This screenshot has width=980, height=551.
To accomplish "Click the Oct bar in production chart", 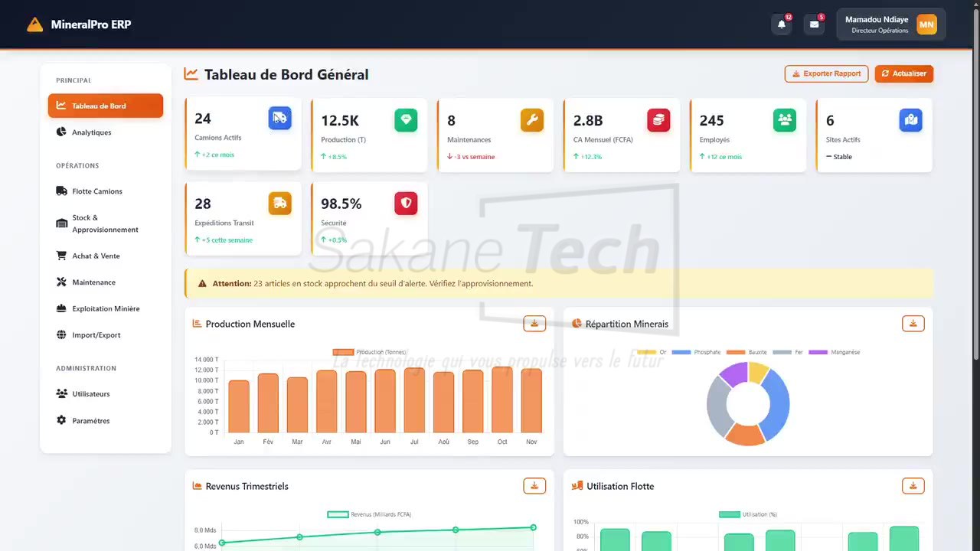I will pyautogui.click(x=502, y=399).
